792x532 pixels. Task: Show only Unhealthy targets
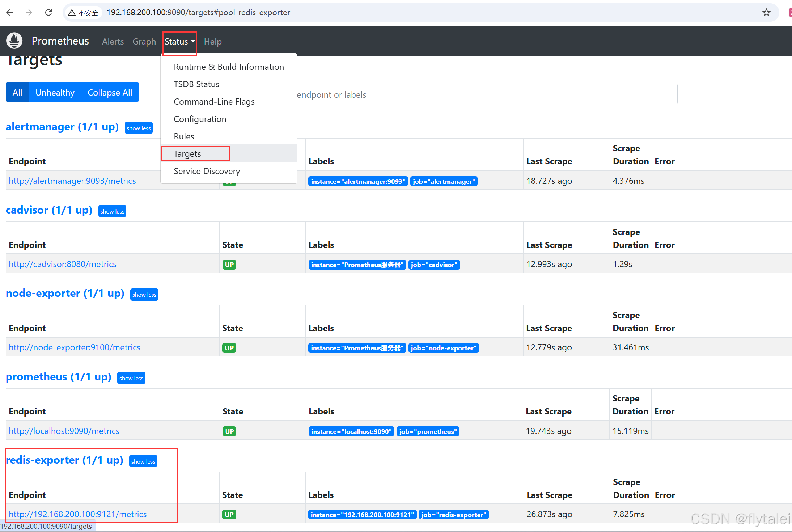click(x=55, y=92)
